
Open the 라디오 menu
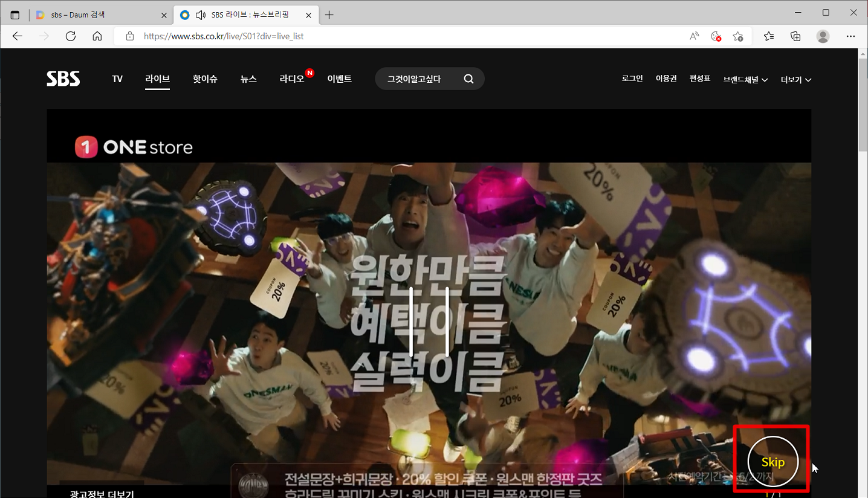pyautogui.click(x=292, y=79)
